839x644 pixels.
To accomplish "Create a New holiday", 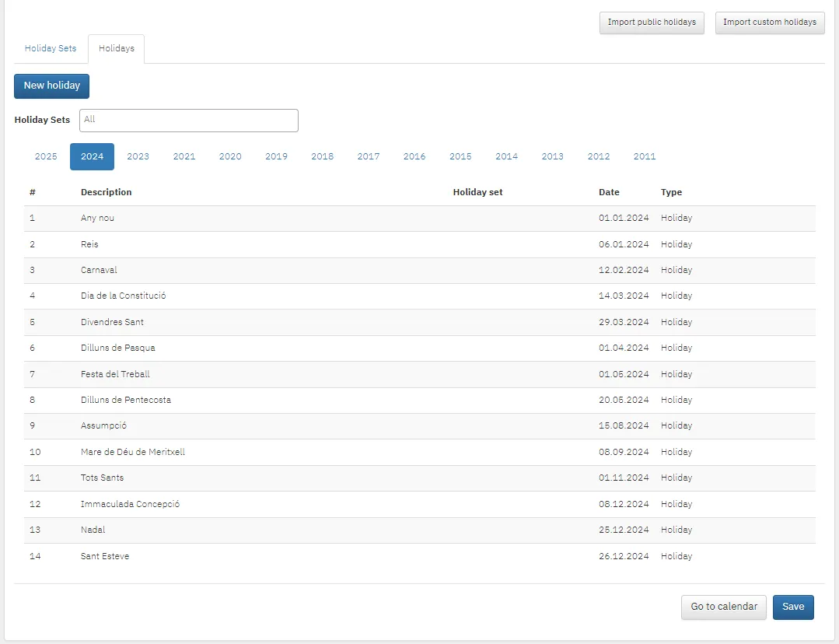I will pos(52,86).
